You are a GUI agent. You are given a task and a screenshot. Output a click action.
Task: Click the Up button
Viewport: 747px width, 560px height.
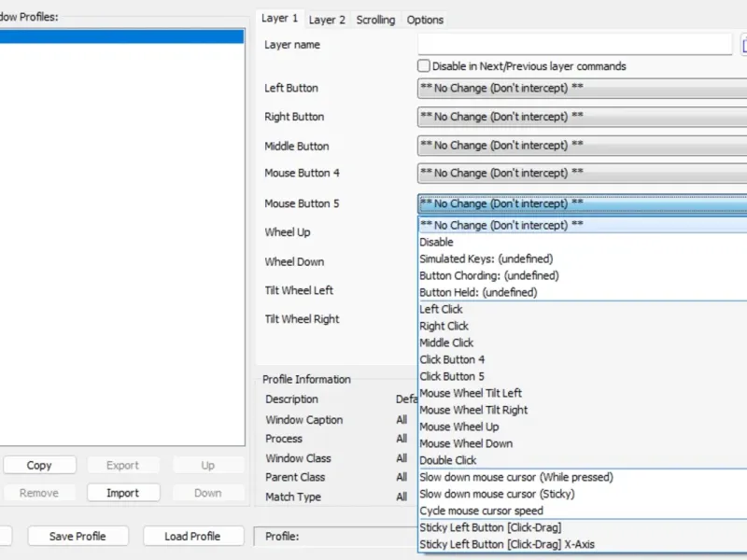click(207, 465)
